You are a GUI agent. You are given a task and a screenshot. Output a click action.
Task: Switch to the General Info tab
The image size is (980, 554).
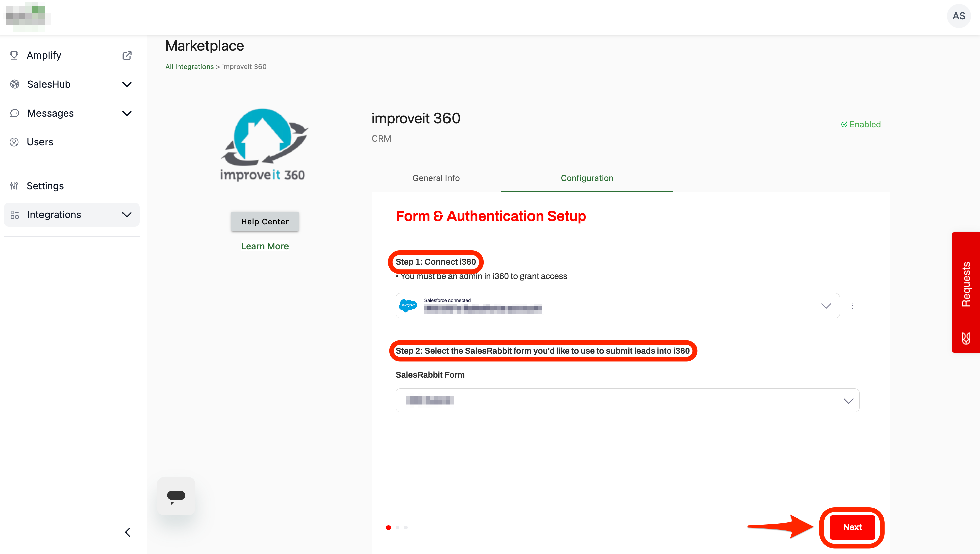point(436,178)
